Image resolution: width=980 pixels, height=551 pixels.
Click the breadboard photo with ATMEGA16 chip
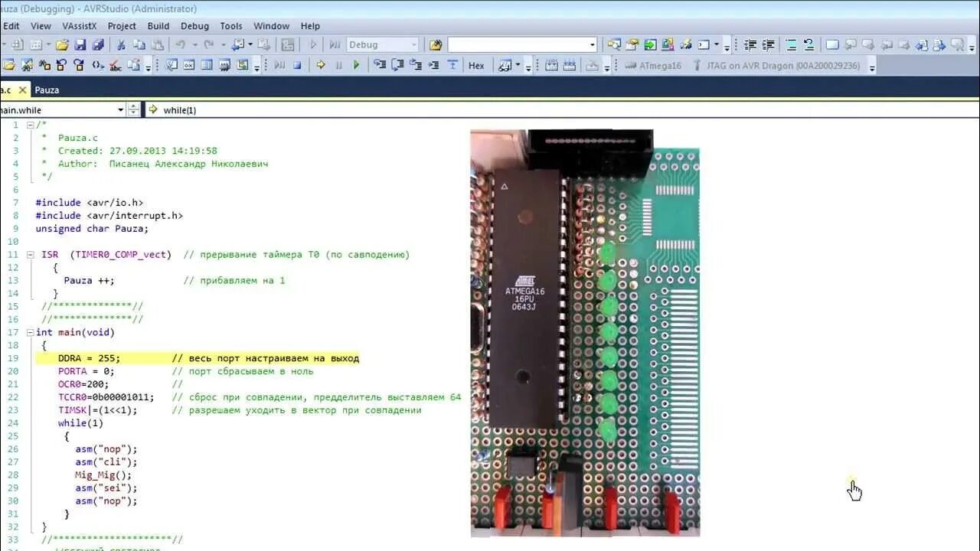click(x=585, y=332)
